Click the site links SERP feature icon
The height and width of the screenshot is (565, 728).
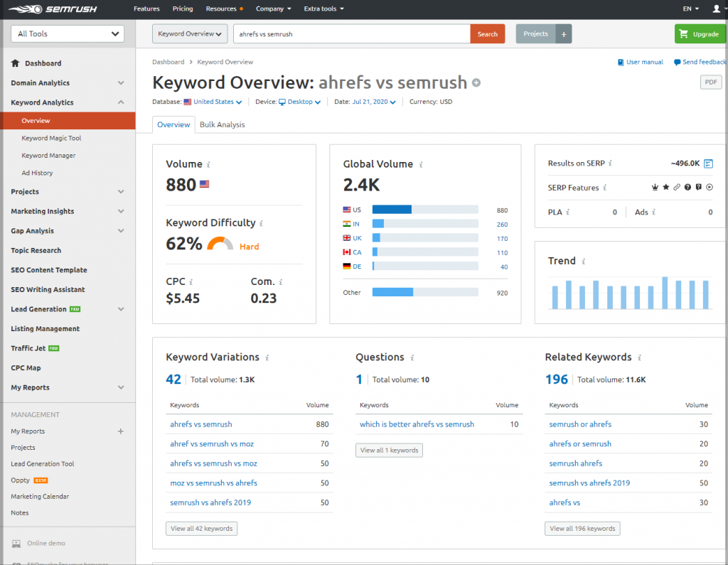677,187
